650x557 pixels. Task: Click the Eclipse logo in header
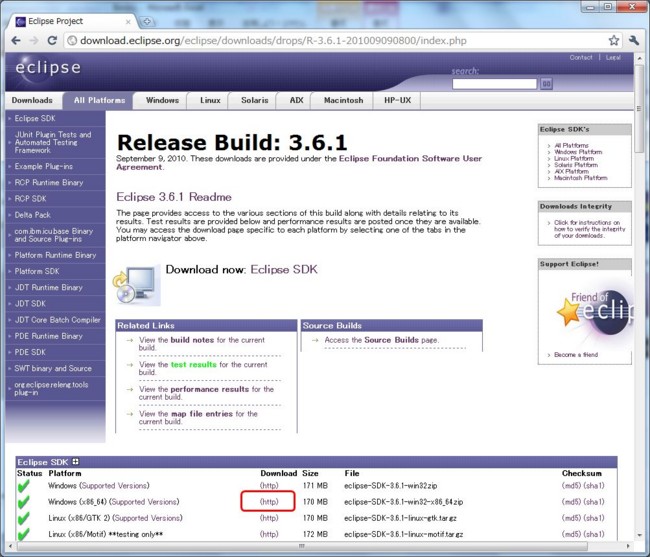(x=48, y=67)
